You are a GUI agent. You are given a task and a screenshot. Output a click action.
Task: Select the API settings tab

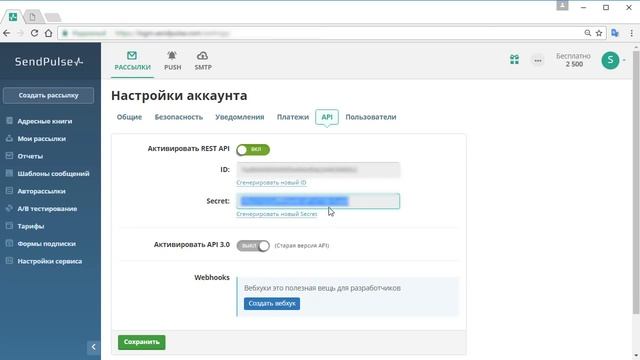click(x=327, y=117)
